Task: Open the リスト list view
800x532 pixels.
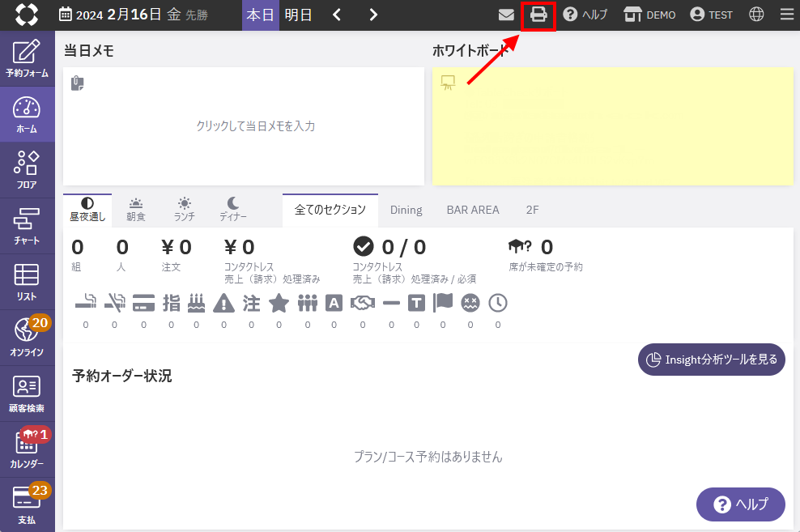Action: click(27, 282)
